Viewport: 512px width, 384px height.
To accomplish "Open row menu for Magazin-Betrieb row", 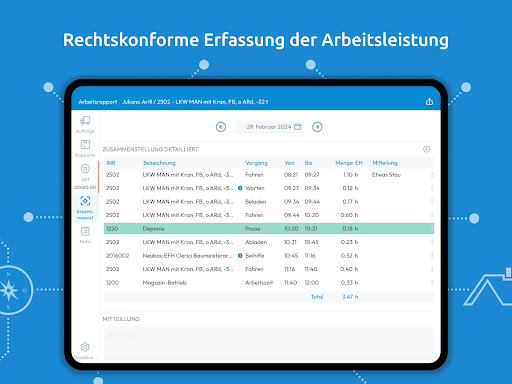I will 432,283.
